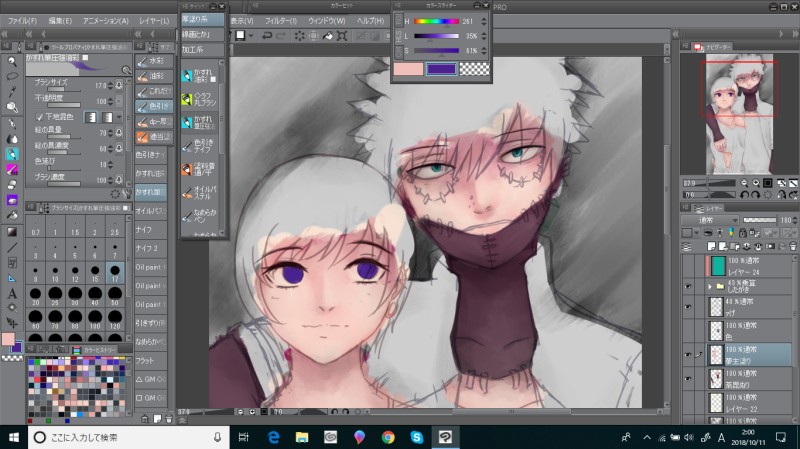
Task: Click Hue rainbow slider in color slider panel
Action: 436,21
